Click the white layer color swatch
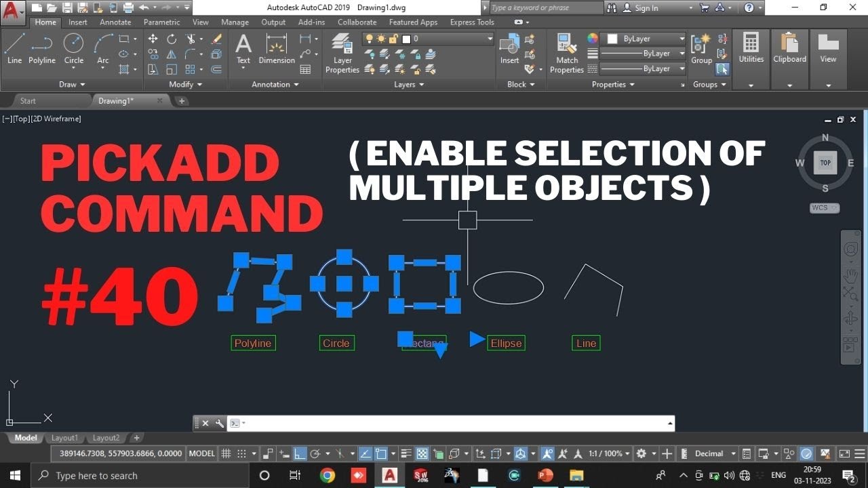 [408, 39]
